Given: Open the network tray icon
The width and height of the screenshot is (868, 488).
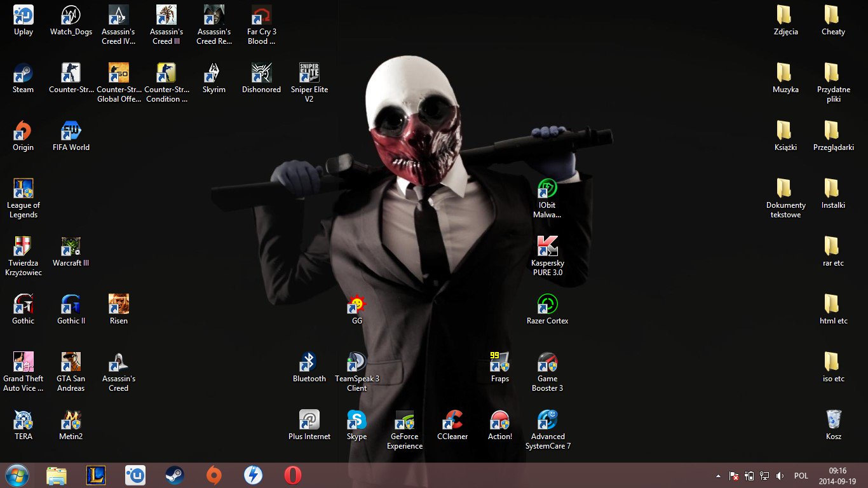Looking at the screenshot, I should [x=764, y=476].
